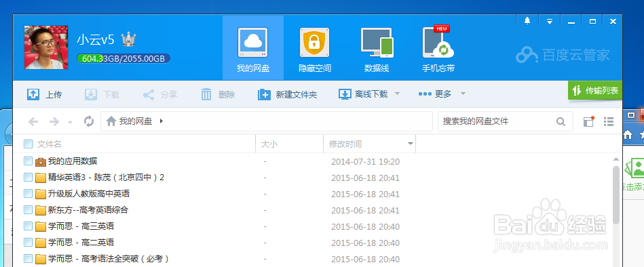Click the 分享 share button
The height and width of the screenshot is (267, 644).
159,94
